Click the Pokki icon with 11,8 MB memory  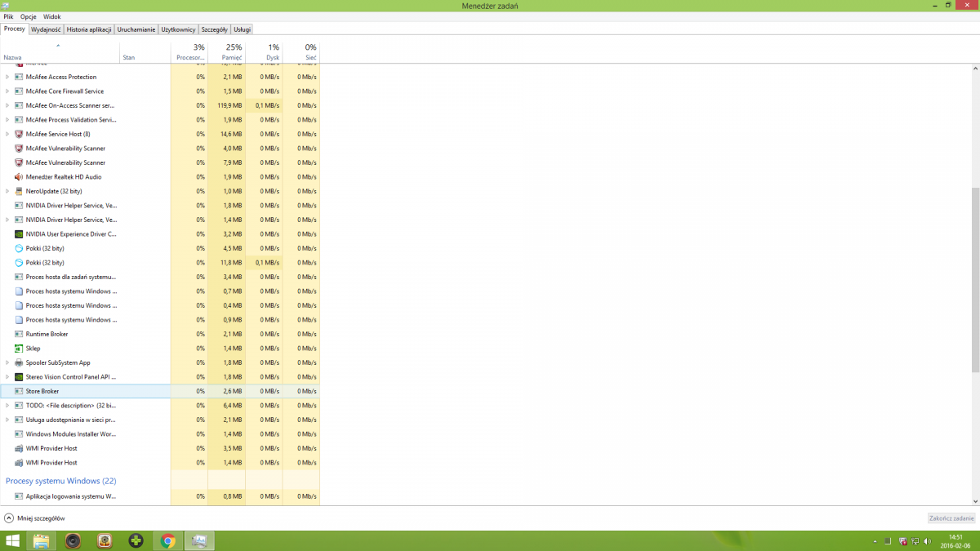(19, 263)
